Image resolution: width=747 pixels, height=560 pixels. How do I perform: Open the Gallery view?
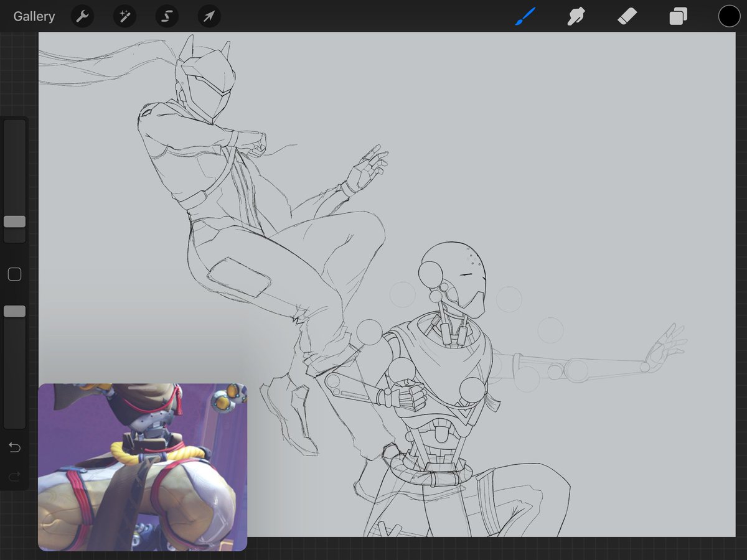pyautogui.click(x=34, y=16)
